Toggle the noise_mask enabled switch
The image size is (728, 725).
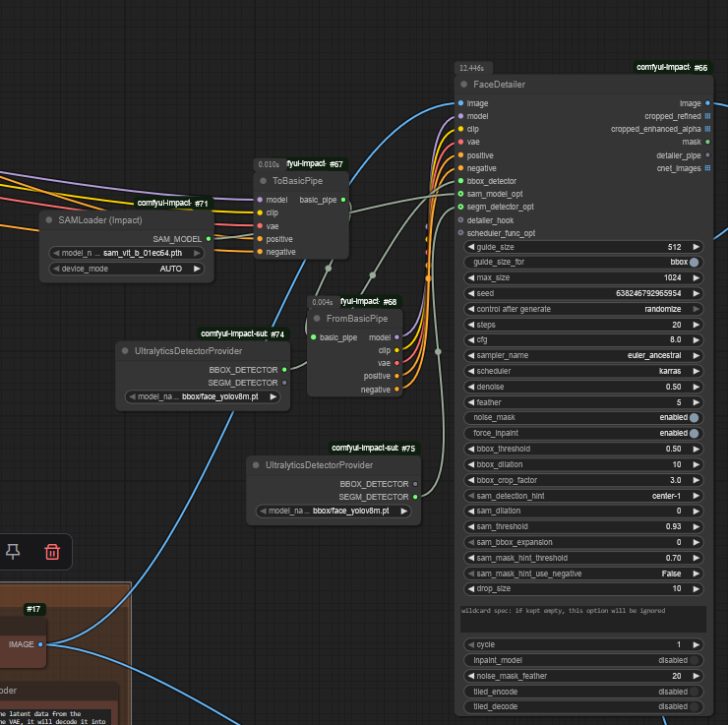pyautogui.click(x=694, y=418)
